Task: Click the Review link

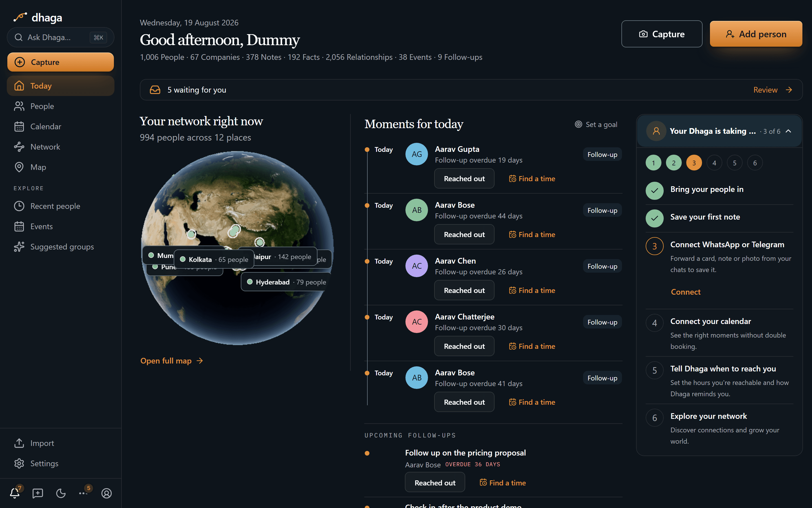Action: pos(773,90)
